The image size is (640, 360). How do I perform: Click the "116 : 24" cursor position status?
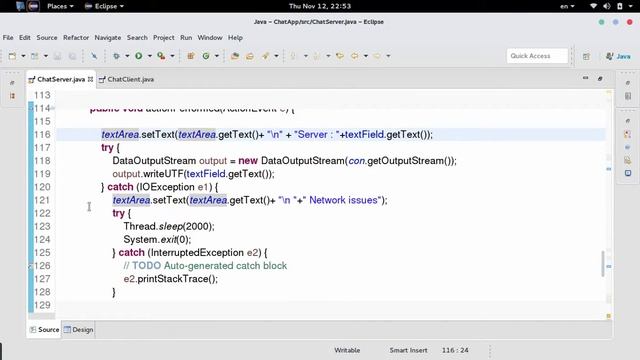455,350
